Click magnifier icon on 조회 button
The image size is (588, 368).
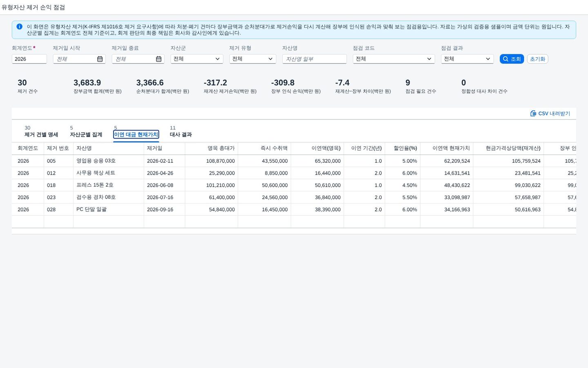tap(506, 59)
